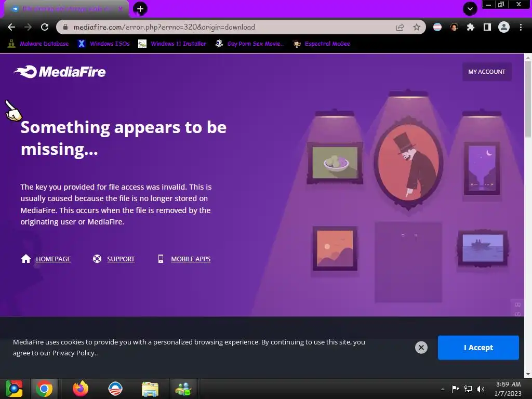The height and width of the screenshot is (399, 532).
Task: Open the Action Center flag icon
Action: [455, 389]
